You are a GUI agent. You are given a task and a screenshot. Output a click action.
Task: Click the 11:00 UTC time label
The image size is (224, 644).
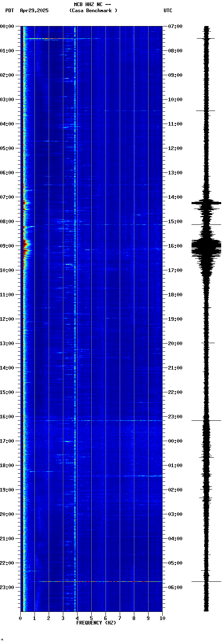click(175, 124)
